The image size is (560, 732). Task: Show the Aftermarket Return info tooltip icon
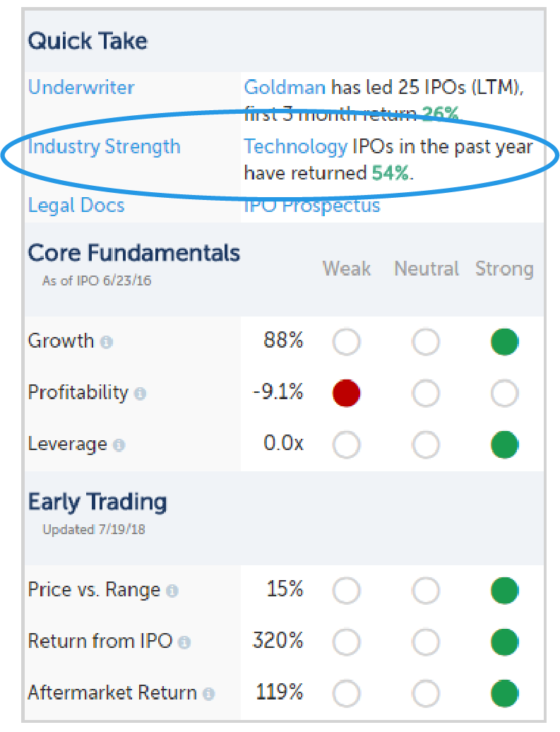pyautogui.click(x=208, y=694)
